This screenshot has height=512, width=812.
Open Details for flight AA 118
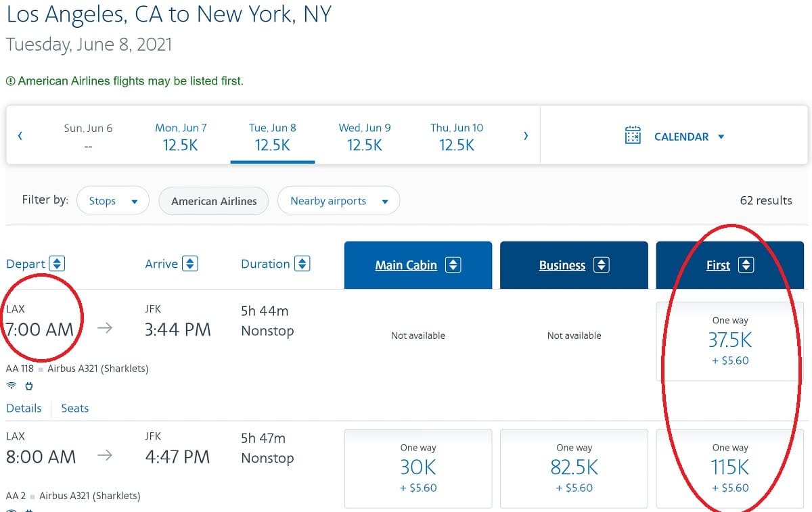[x=24, y=408]
